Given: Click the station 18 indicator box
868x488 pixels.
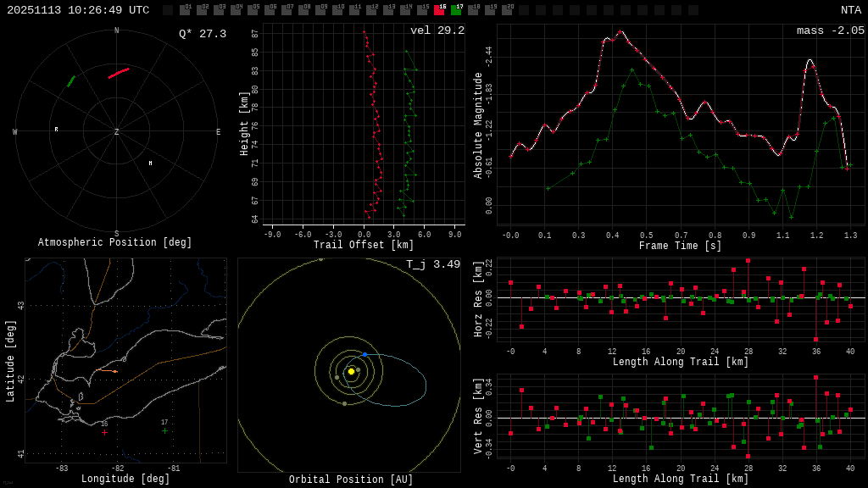Looking at the screenshot, I should pyautogui.click(x=473, y=9).
